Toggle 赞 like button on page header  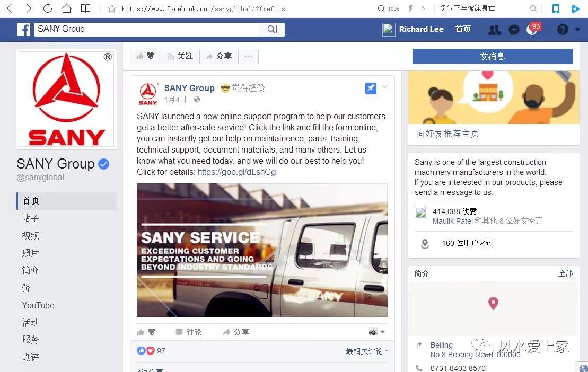[145, 56]
